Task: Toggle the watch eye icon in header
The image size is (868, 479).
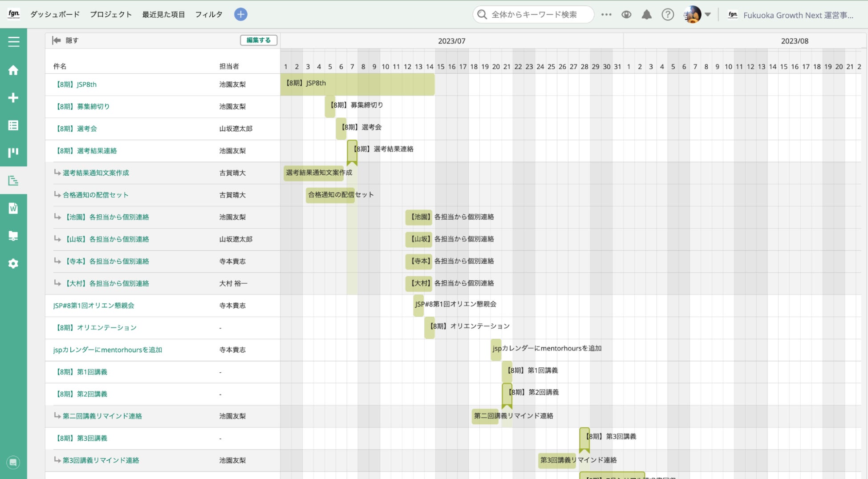Action: (x=626, y=15)
